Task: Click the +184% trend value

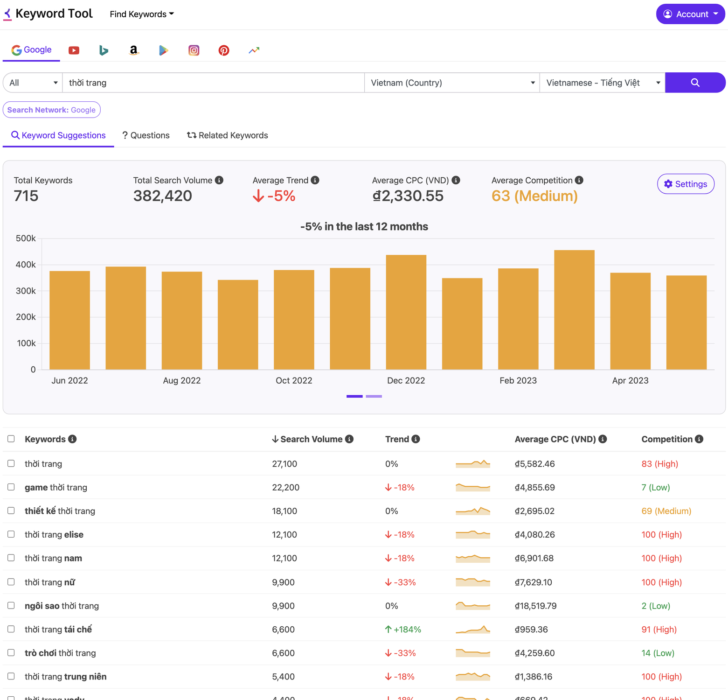Action: [x=403, y=630]
